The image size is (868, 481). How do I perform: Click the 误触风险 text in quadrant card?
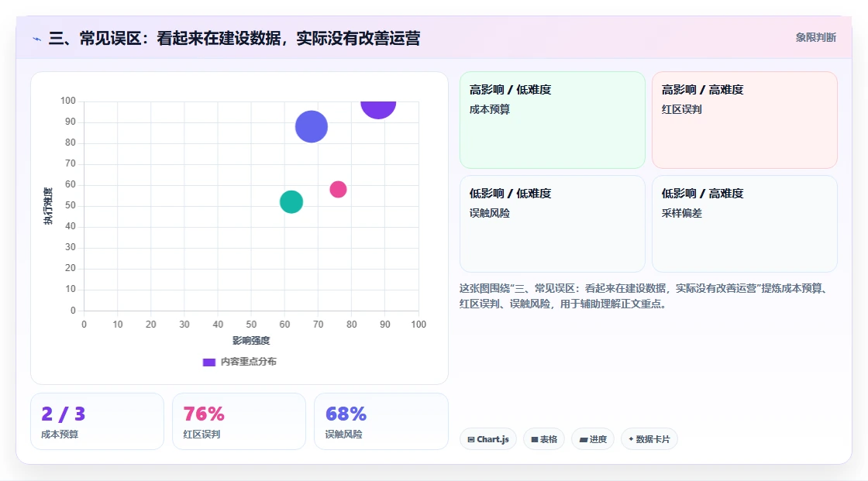point(489,213)
